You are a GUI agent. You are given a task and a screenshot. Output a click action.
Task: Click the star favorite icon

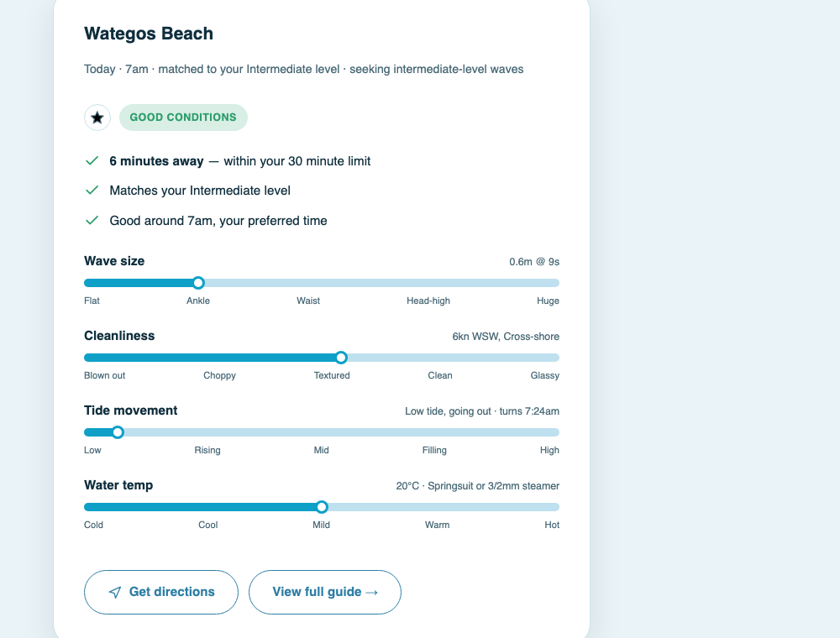[97, 118]
